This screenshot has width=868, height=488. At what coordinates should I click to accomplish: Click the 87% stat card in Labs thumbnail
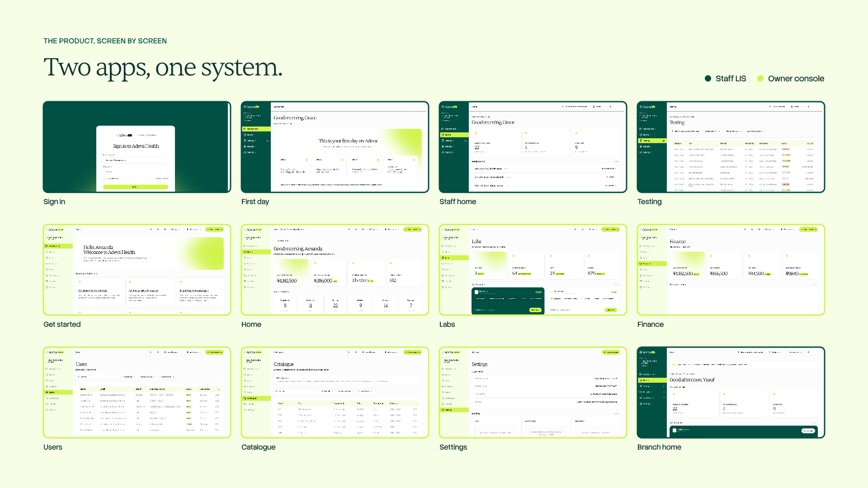tap(601, 266)
